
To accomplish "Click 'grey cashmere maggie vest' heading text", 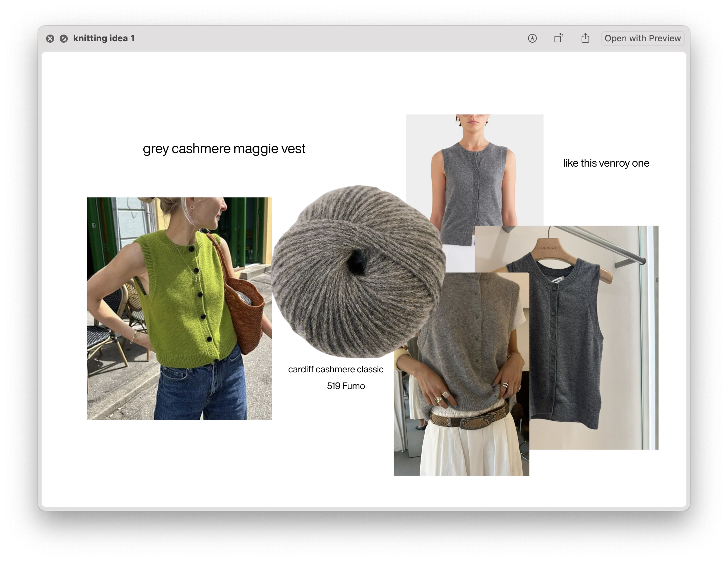I will (224, 149).
